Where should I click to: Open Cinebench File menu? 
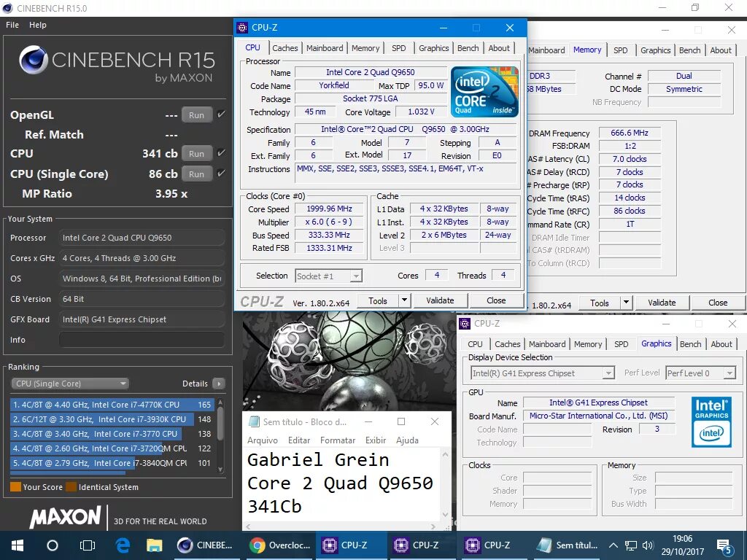tap(12, 25)
